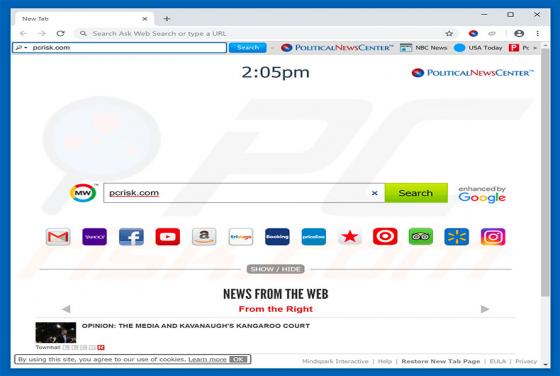Open the user profile avatar icon
Screen dimensions: 560x376
click(519, 34)
